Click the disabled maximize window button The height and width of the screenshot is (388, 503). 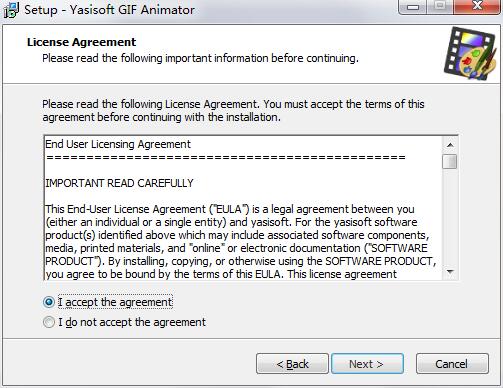[x=440, y=7]
